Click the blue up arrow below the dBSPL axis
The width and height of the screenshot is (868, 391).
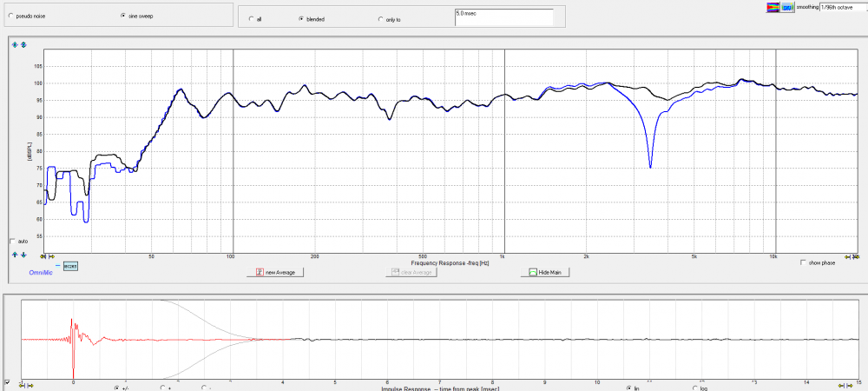[x=14, y=255]
